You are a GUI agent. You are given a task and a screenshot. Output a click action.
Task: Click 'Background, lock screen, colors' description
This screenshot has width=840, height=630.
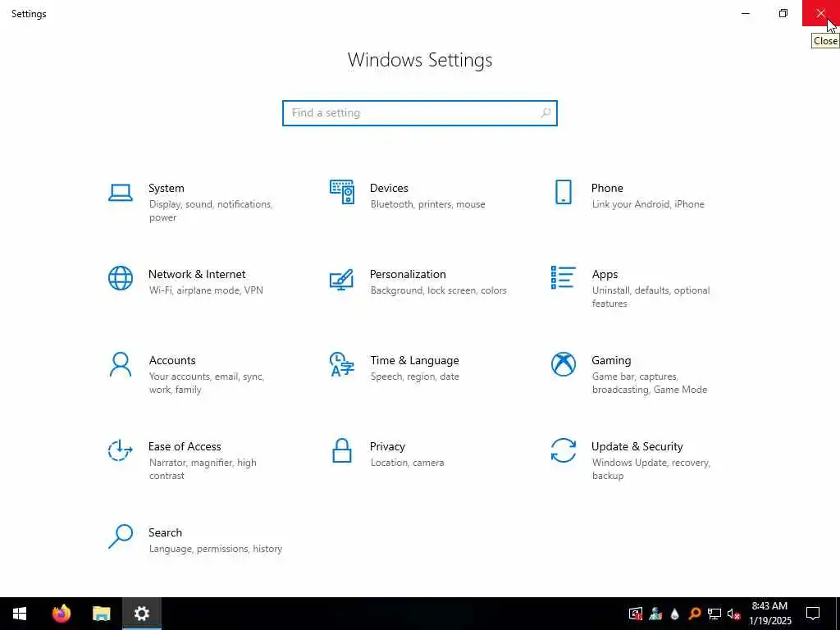438,290
